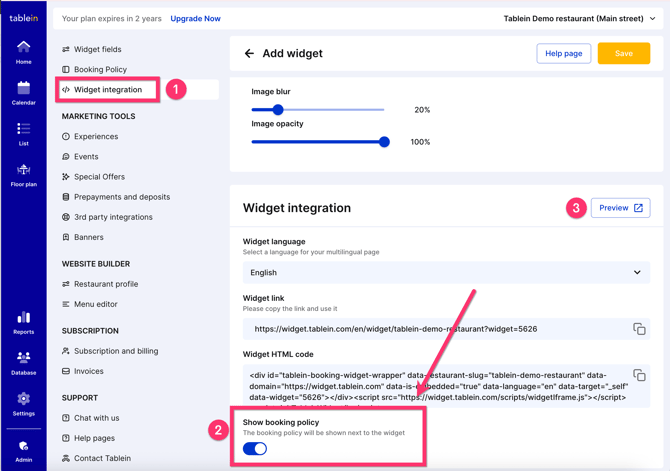Open the Settings gear icon
Image resolution: width=670 pixels, height=471 pixels.
[24, 398]
